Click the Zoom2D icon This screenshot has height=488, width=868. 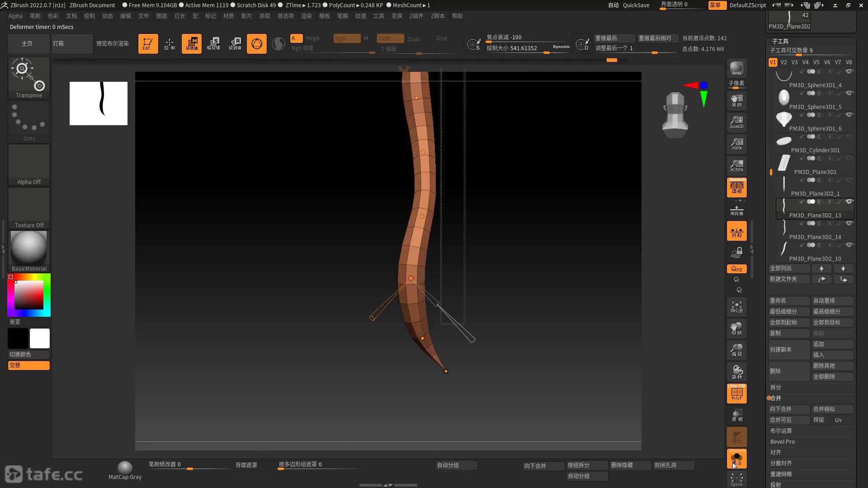point(736,122)
